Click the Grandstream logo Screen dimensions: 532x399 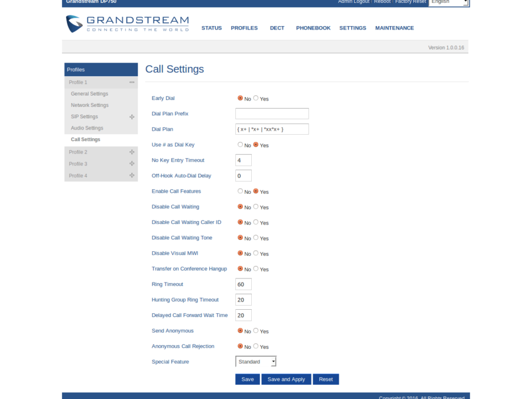[127, 24]
